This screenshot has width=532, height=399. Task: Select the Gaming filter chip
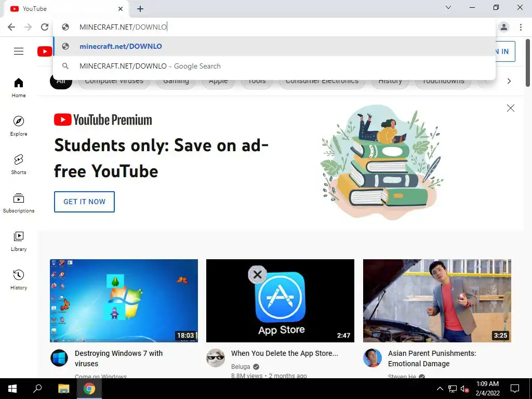click(x=176, y=83)
